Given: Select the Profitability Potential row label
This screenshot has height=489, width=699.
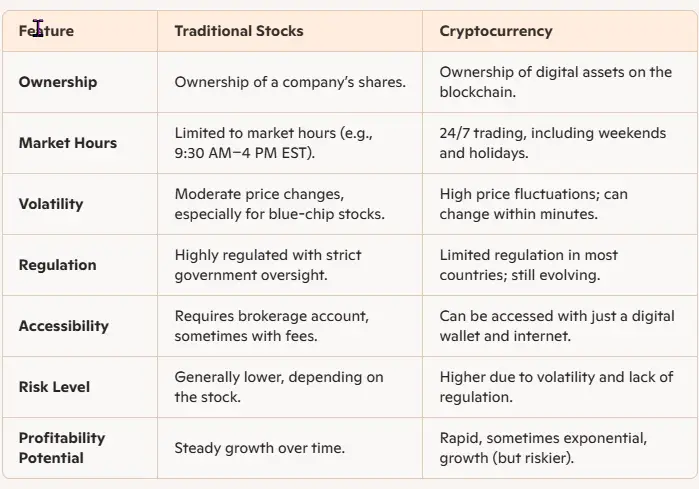Looking at the screenshot, I should (x=61, y=448).
